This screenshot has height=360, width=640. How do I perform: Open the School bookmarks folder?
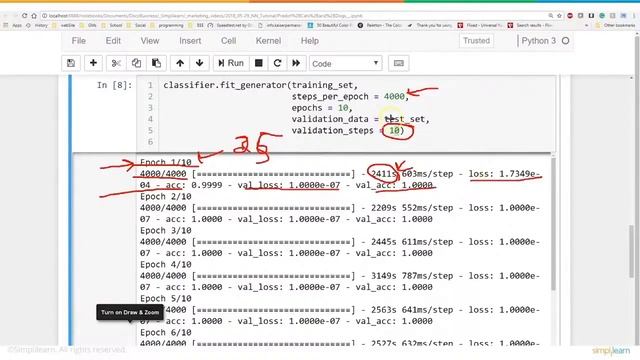pyautogui.click(x=112, y=25)
